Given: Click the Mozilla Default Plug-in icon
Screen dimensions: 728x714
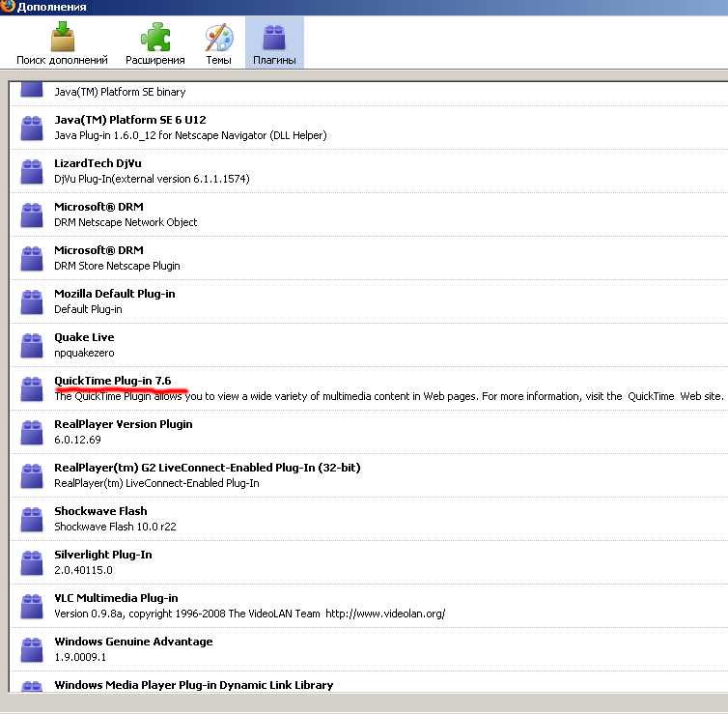Looking at the screenshot, I should [x=32, y=302].
